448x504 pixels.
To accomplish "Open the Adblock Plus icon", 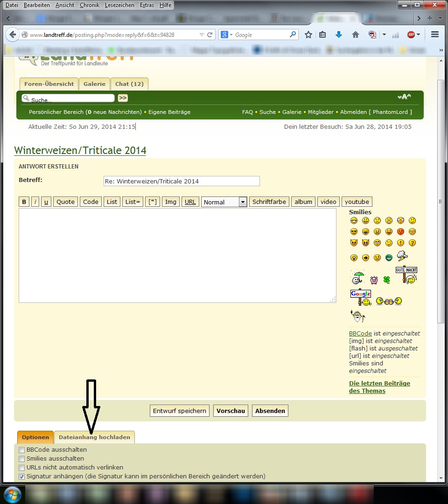I will [x=411, y=35].
